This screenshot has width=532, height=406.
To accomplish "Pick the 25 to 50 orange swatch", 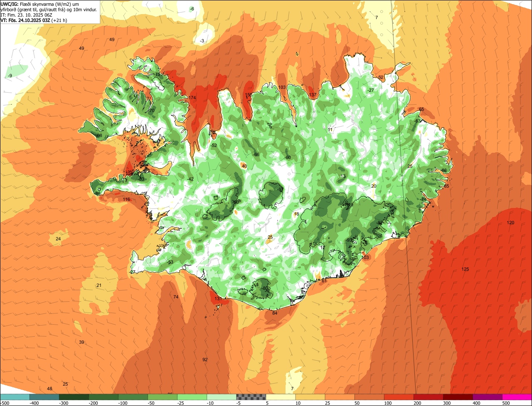I will tap(340, 397).
